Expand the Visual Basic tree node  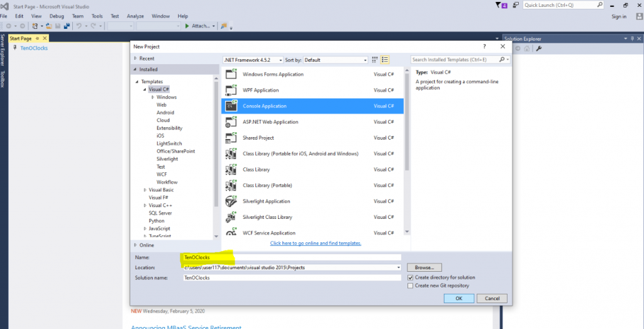[145, 190]
